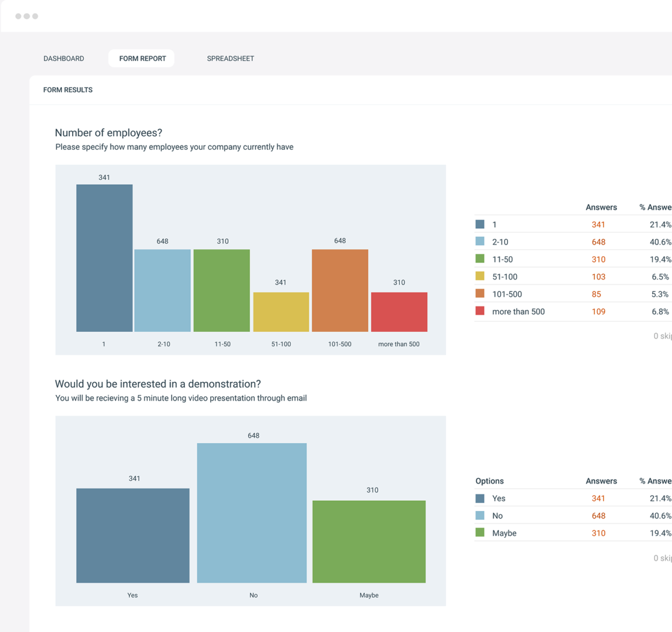The image size is (672, 632).
Task: Switch to the Dashboard tab
Action: tap(63, 59)
